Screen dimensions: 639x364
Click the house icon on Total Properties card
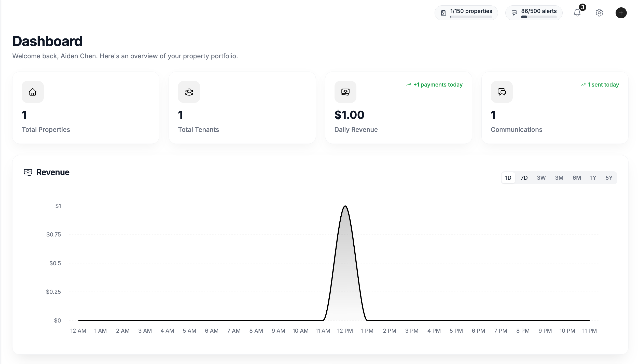tap(33, 92)
